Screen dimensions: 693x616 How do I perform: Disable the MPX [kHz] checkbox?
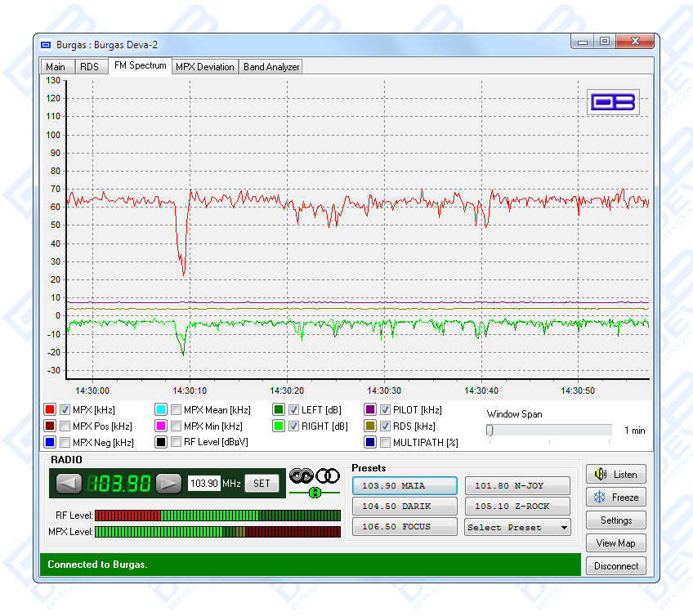65,410
